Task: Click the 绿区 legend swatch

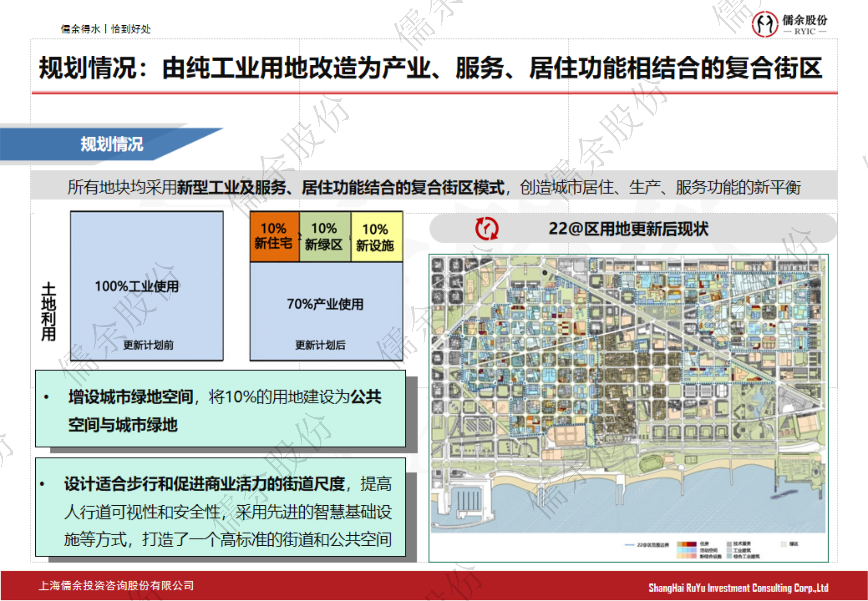Action: click(x=783, y=544)
